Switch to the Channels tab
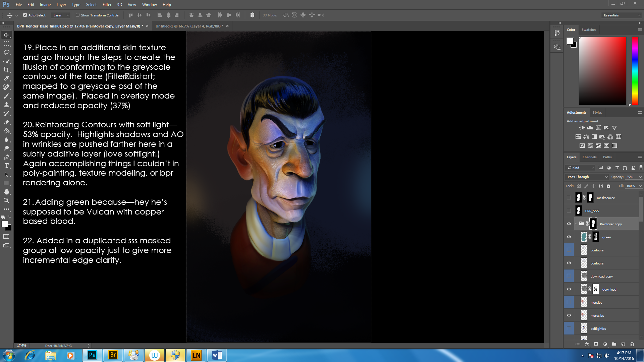 point(589,157)
